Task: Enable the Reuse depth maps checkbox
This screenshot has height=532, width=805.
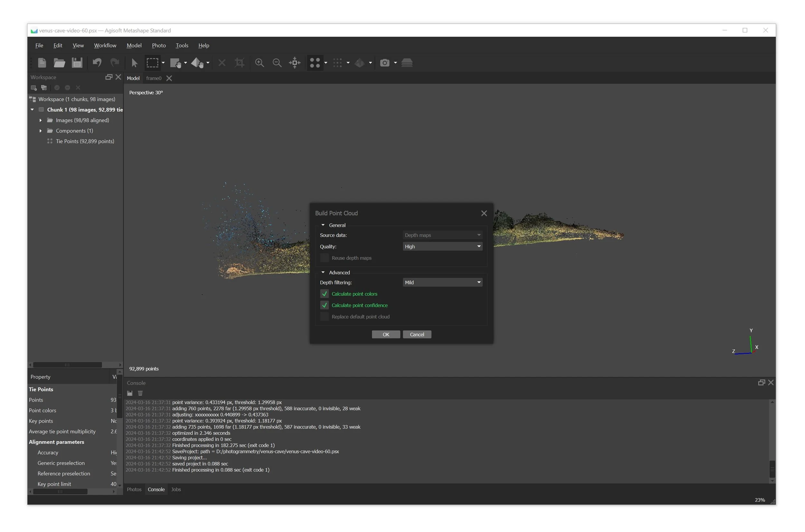Action: (324, 258)
